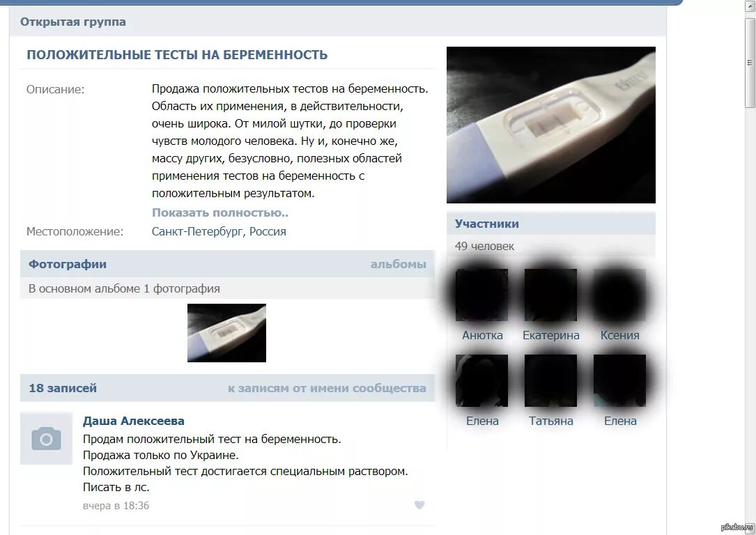This screenshot has height=535, width=756.
Task: Open Анютка's member avatar
Action: 481,295
